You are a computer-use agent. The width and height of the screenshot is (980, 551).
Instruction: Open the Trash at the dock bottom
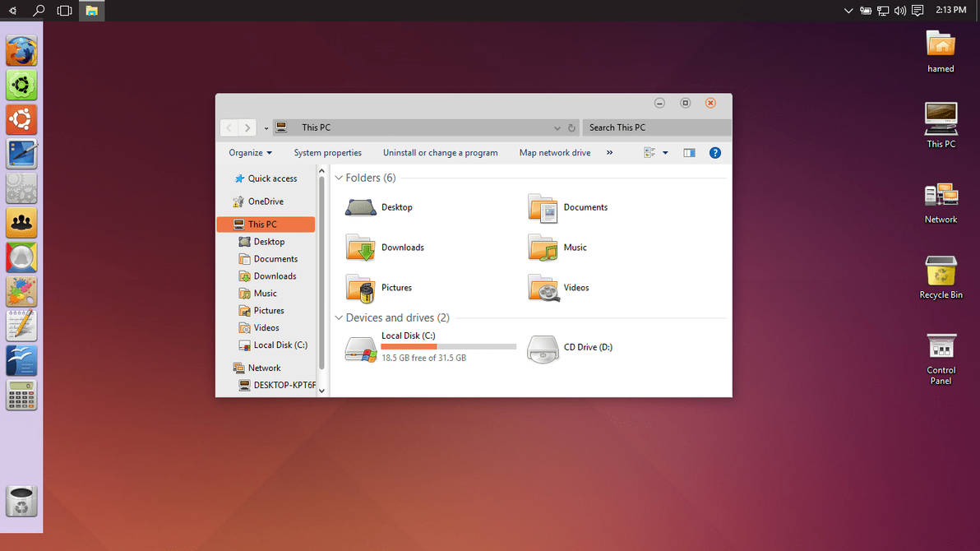21,502
